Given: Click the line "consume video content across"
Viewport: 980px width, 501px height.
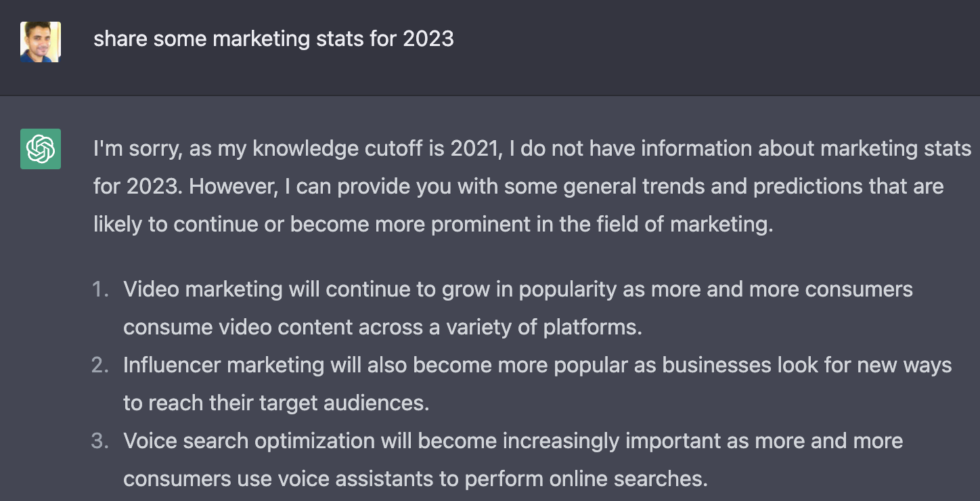Looking at the screenshot, I should tap(382, 327).
